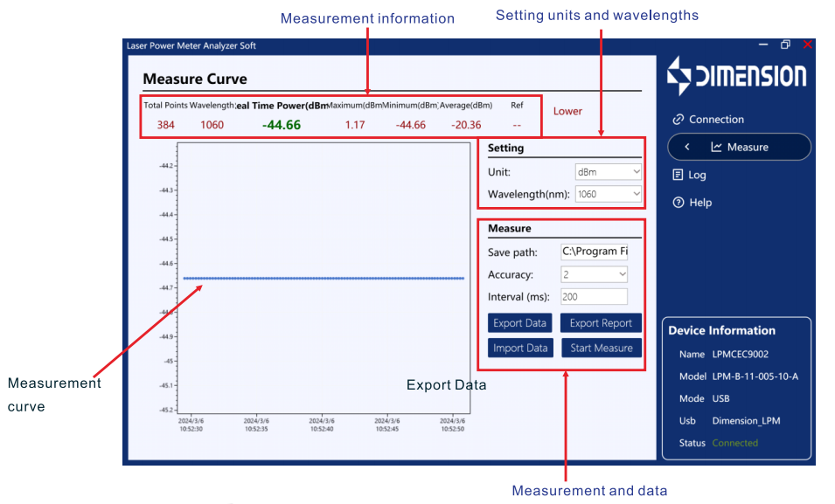Viewport: 835px width, 504px height.
Task: Minimize the Laser Power Meter window
Action: (x=763, y=45)
